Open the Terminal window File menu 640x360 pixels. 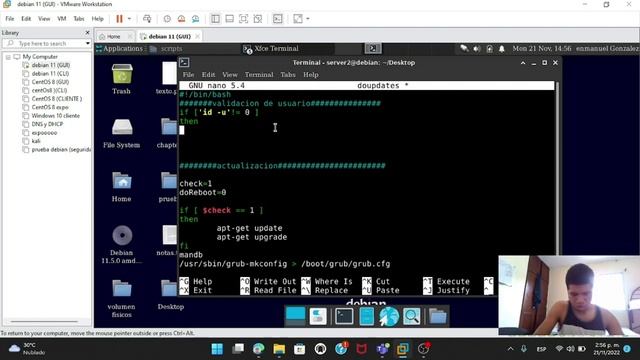(x=188, y=75)
